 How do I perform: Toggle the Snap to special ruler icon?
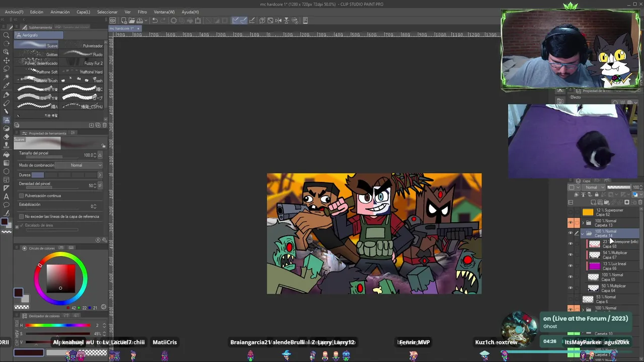point(244,21)
